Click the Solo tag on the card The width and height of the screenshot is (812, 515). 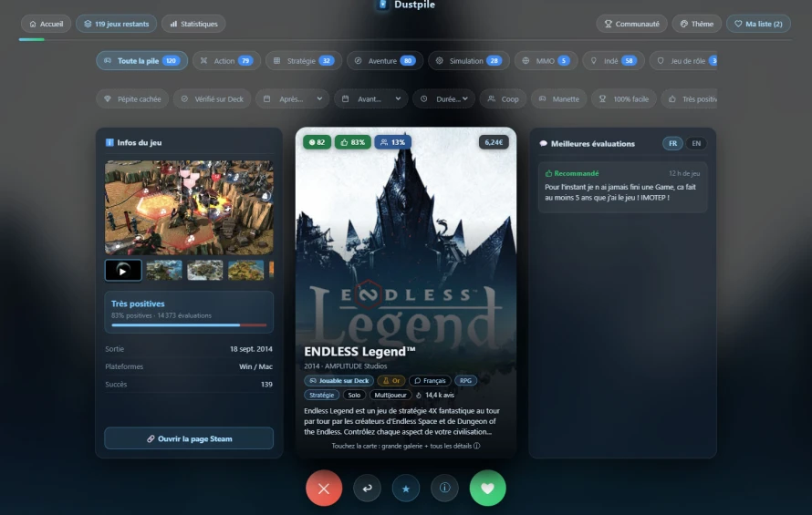(354, 395)
